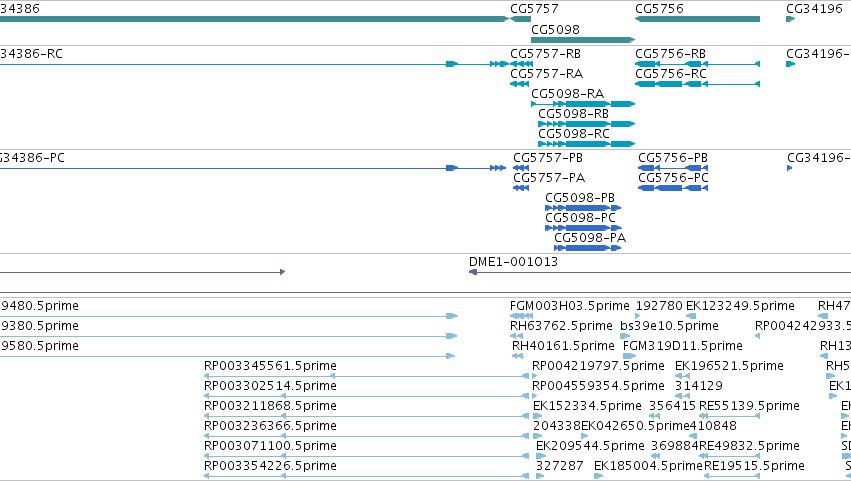This screenshot has height=481, width=851.
Task: Click EST RE55139.5prime
Action: pos(750,406)
